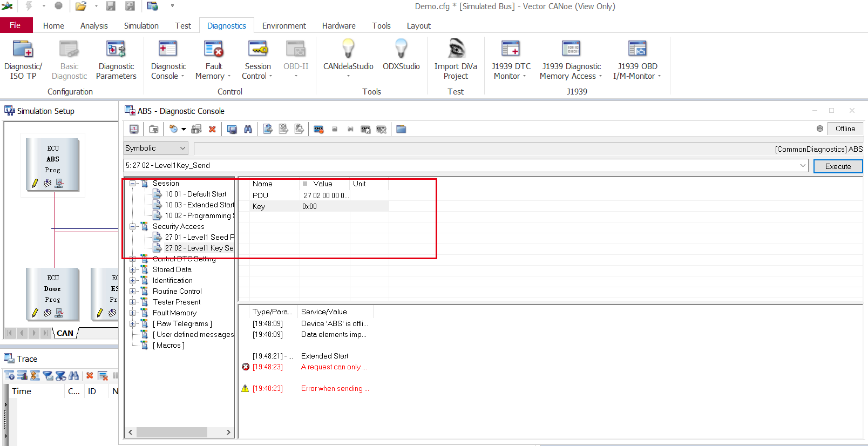Click the Key value cell 0x00
This screenshot has width=868, height=446.
pos(325,206)
